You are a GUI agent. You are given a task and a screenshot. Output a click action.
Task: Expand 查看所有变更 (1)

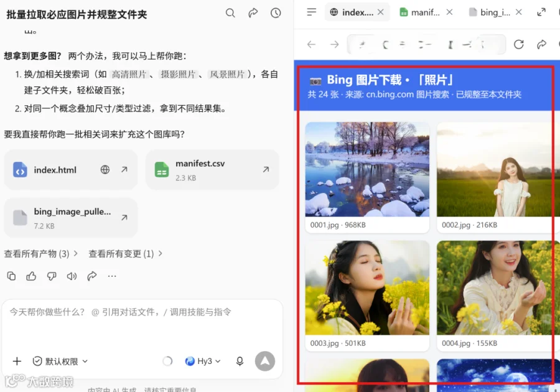(125, 254)
